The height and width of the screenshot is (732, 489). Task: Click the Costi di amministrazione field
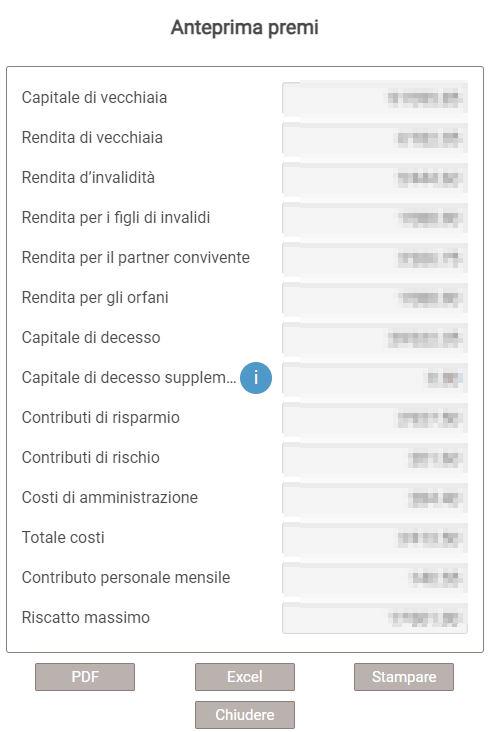(375, 498)
